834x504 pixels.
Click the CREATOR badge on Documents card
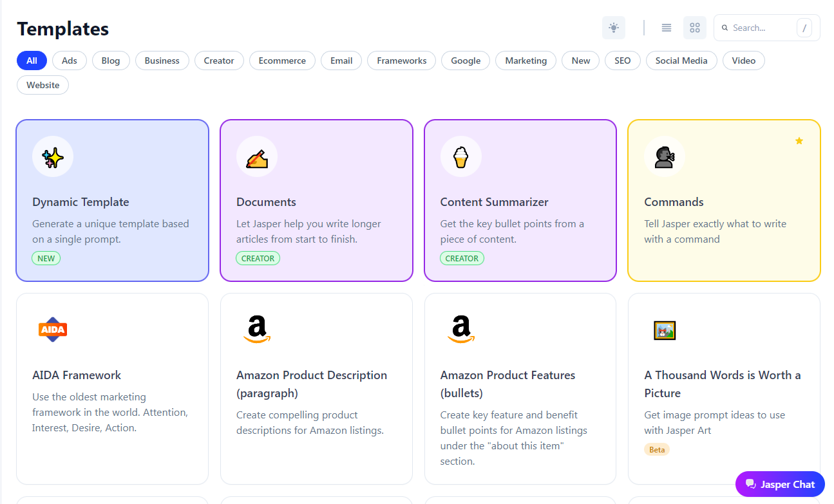(x=258, y=258)
